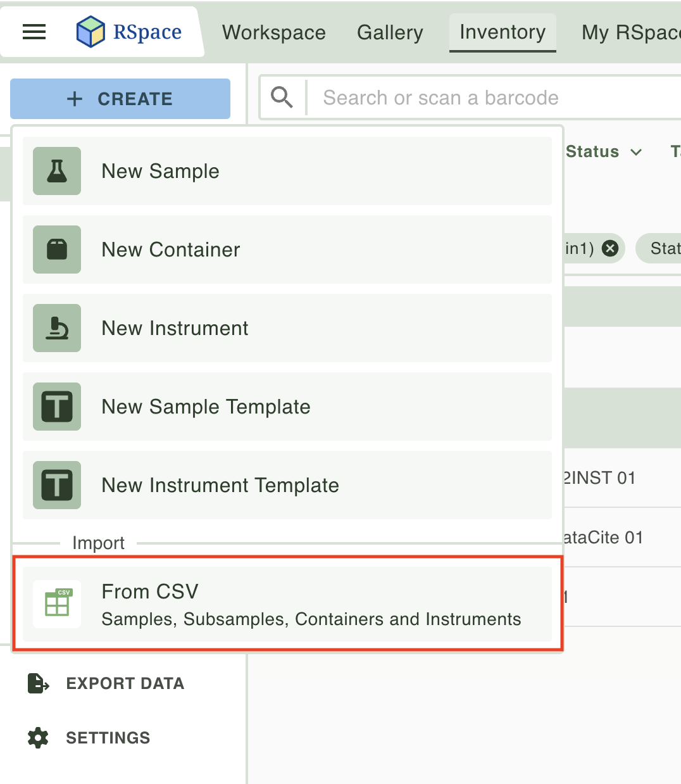Choose New Instrument from the menu
This screenshot has height=784, width=681.
(x=287, y=328)
